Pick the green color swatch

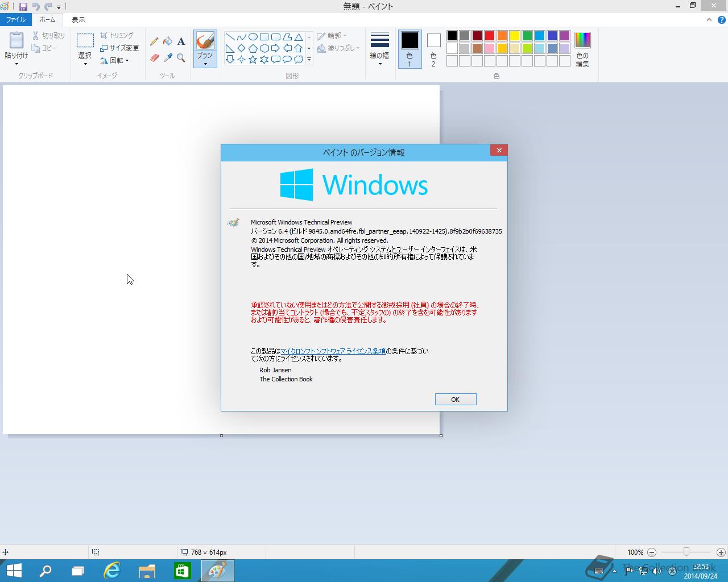(x=527, y=36)
